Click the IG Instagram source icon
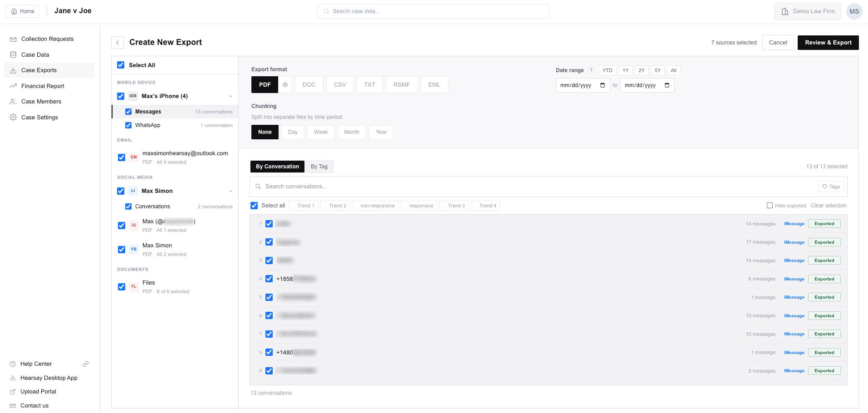This screenshot has width=868, height=413. click(134, 226)
